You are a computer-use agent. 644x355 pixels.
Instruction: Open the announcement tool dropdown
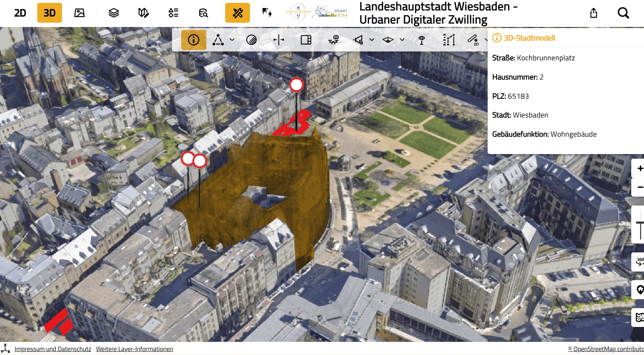[371, 40]
